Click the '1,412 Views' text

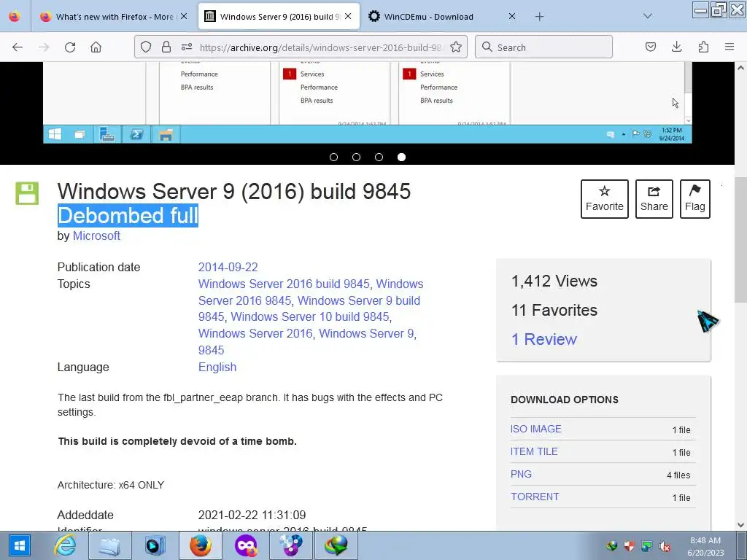554,281
